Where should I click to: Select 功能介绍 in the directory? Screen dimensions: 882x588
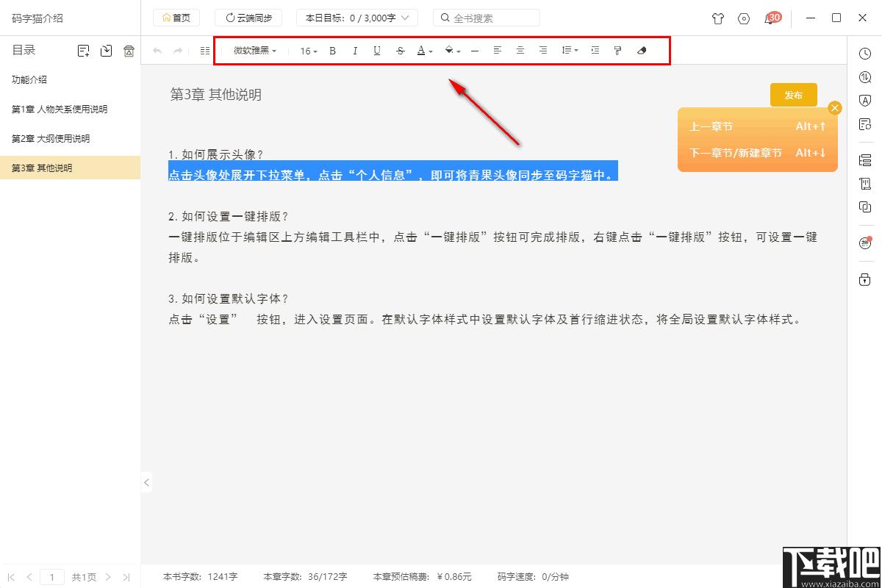(70, 79)
